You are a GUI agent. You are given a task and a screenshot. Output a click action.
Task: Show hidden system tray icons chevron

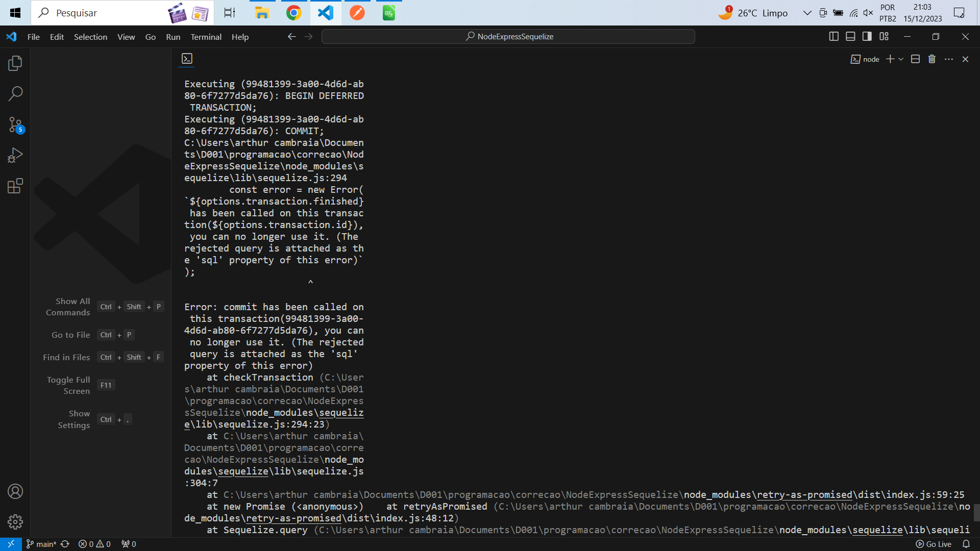pos(807,13)
